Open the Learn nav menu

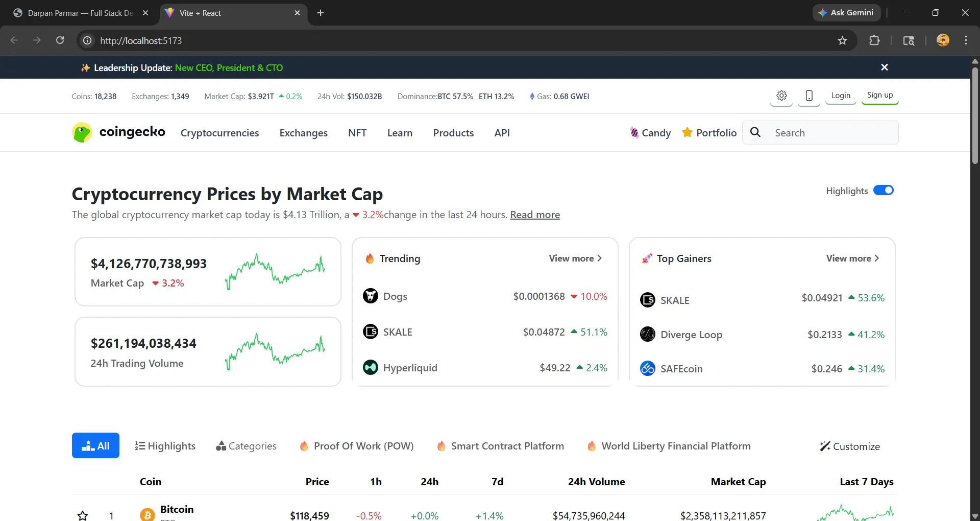click(x=400, y=133)
